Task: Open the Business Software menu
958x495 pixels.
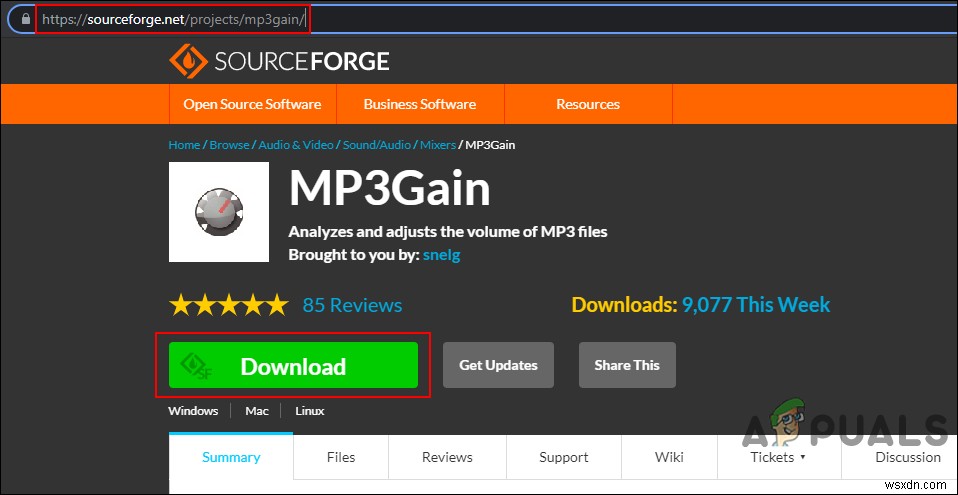Action: (x=420, y=104)
